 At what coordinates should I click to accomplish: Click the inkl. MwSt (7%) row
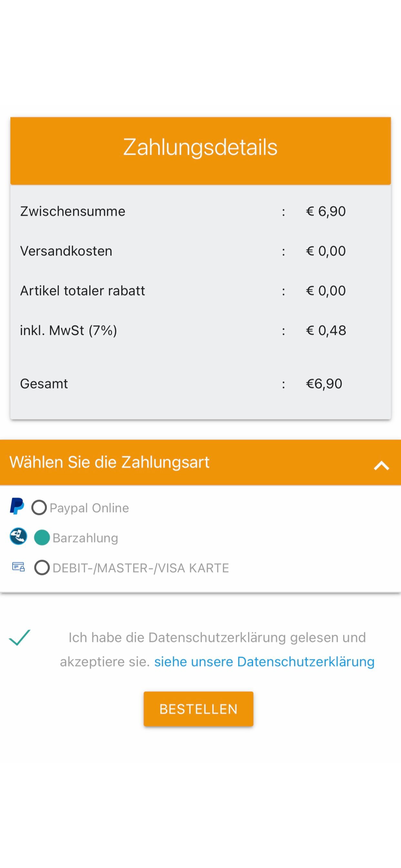[x=200, y=330]
